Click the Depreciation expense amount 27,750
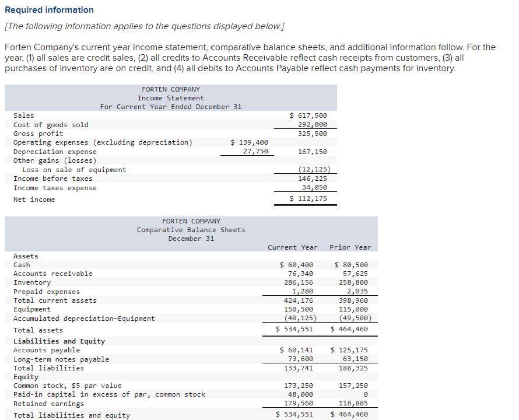 [x=255, y=151]
